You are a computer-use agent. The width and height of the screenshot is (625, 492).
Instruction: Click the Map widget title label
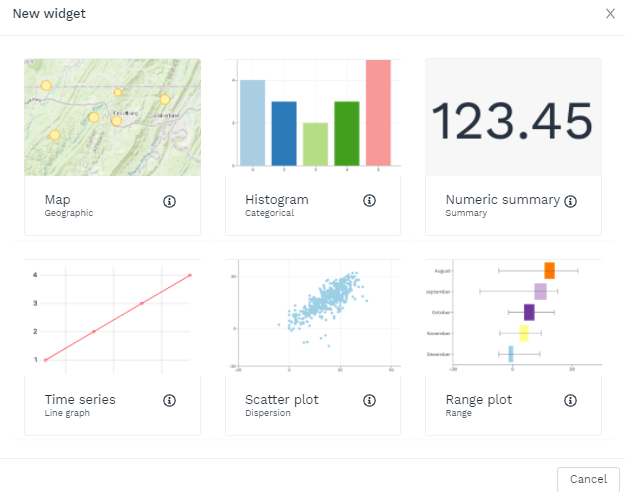point(57,199)
